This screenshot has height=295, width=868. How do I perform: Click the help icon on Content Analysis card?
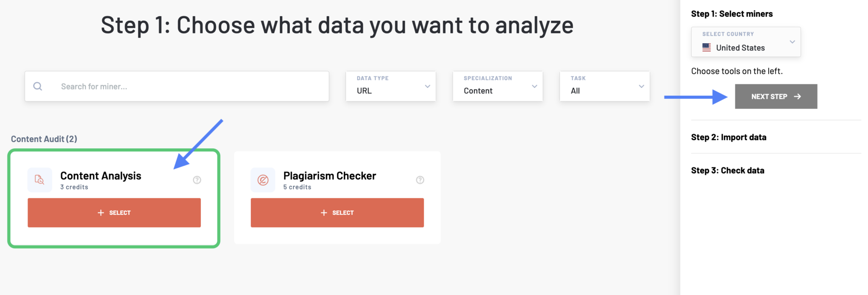[x=197, y=180]
